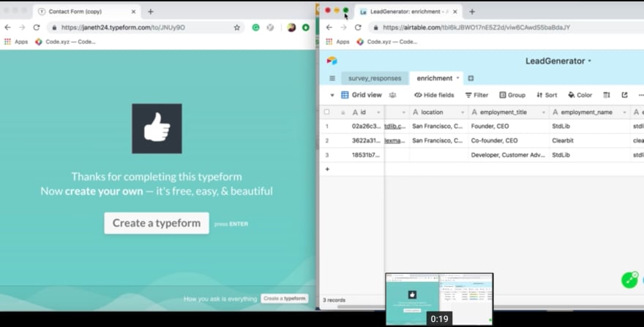Go back in Airtable browser window
The image size is (644, 327).
click(329, 28)
